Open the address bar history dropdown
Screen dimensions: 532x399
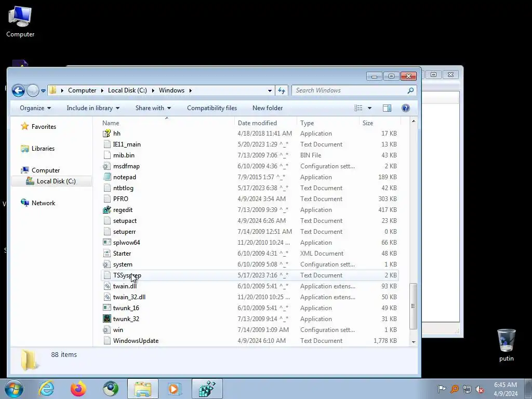270,90
